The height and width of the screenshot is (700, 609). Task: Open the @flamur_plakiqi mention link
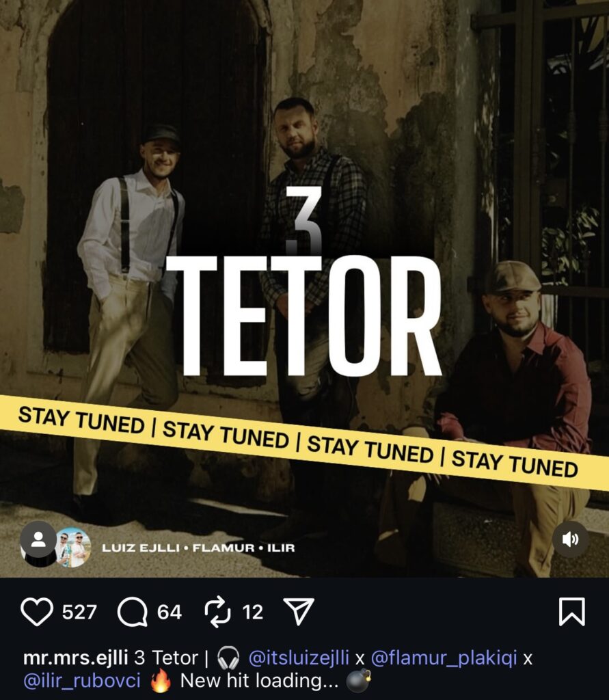(444, 658)
